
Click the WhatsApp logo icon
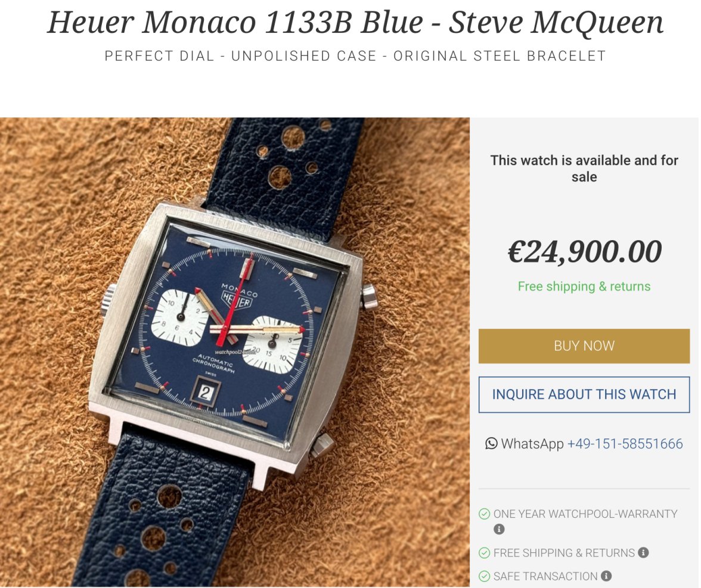click(491, 443)
